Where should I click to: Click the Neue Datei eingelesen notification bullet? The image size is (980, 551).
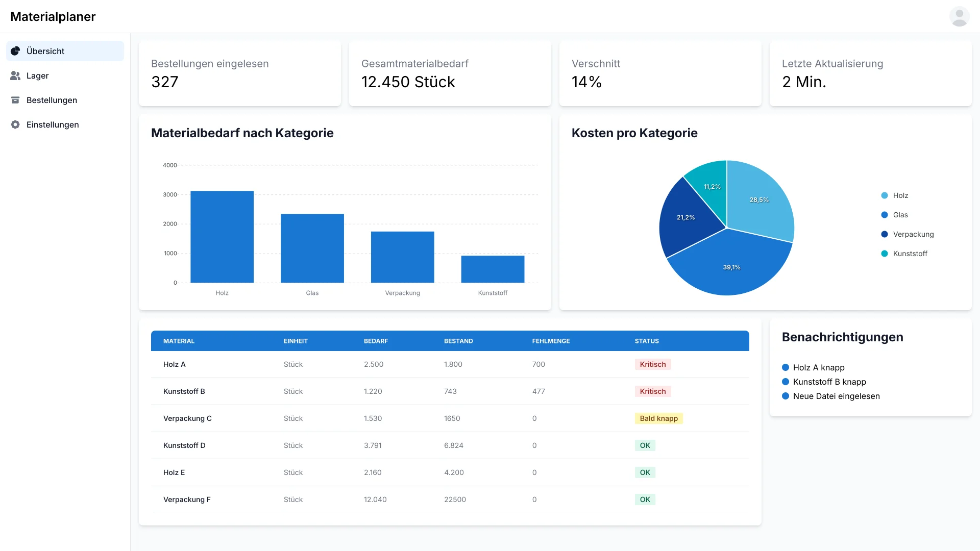click(x=786, y=396)
